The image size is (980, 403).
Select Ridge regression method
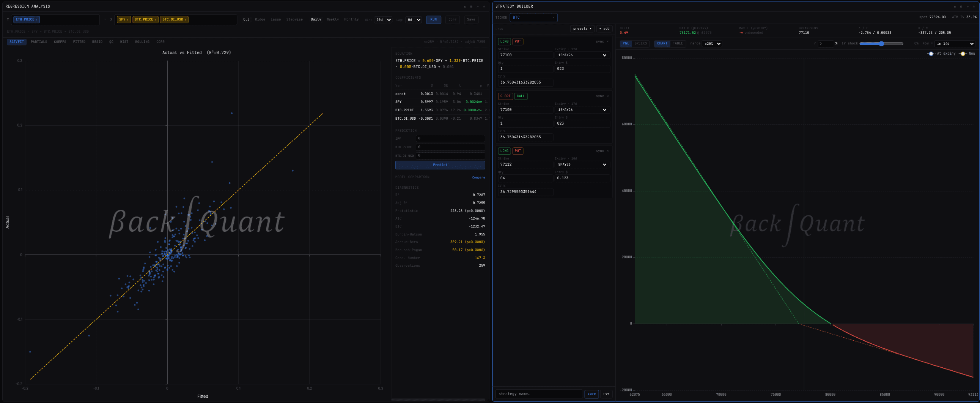click(260, 19)
